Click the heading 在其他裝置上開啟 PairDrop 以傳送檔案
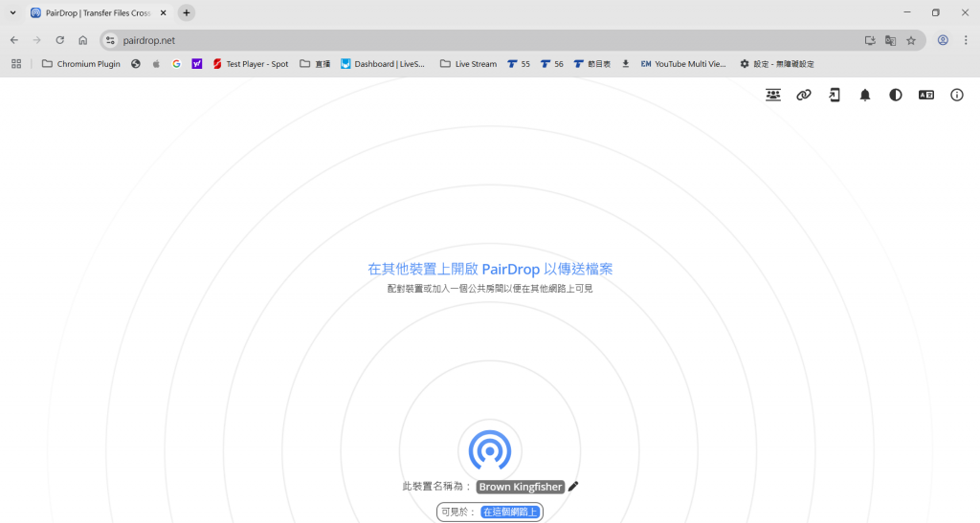Screen dimensions: 980x523 [490, 269]
